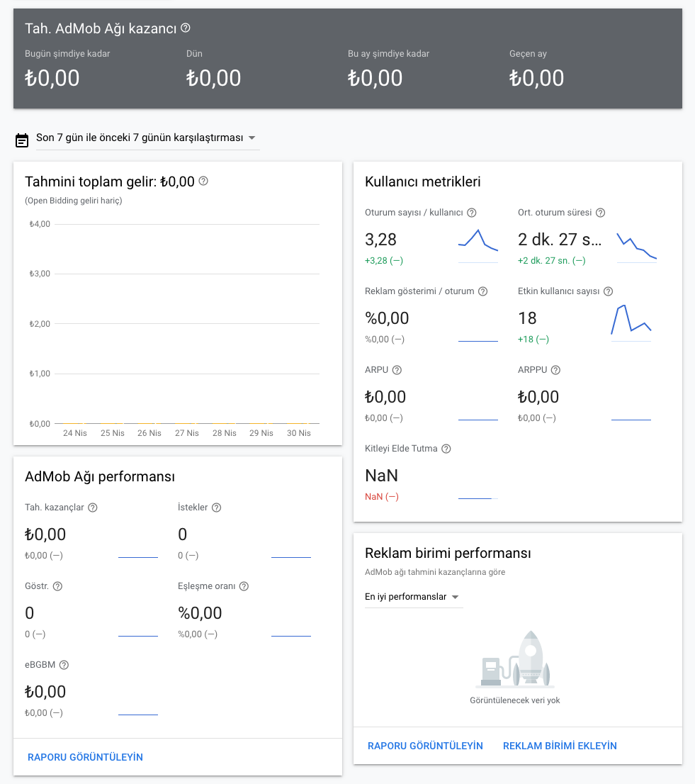Open help icon next to Tahmini toplam gelir
This screenshot has height=784, width=695.
[203, 181]
